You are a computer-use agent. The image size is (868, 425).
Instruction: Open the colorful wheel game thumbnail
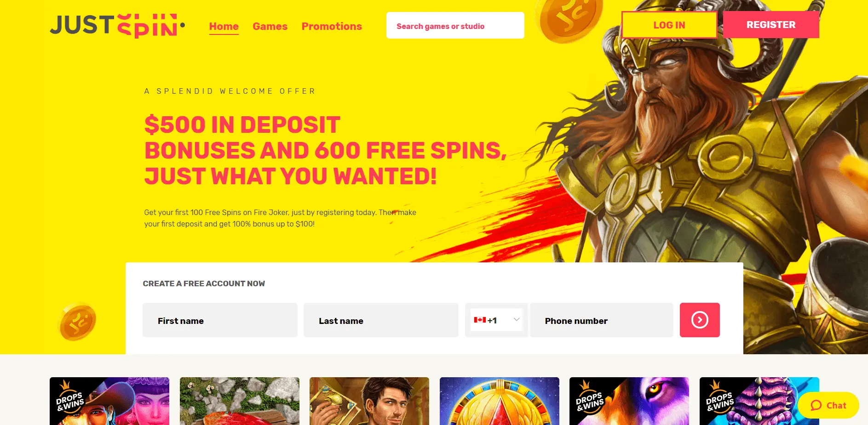coord(500,401)
